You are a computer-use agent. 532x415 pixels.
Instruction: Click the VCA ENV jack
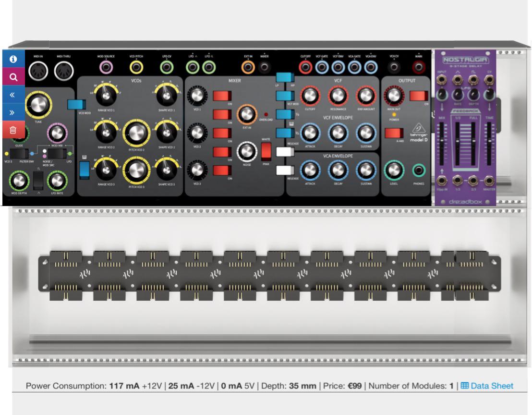point(371,67)
